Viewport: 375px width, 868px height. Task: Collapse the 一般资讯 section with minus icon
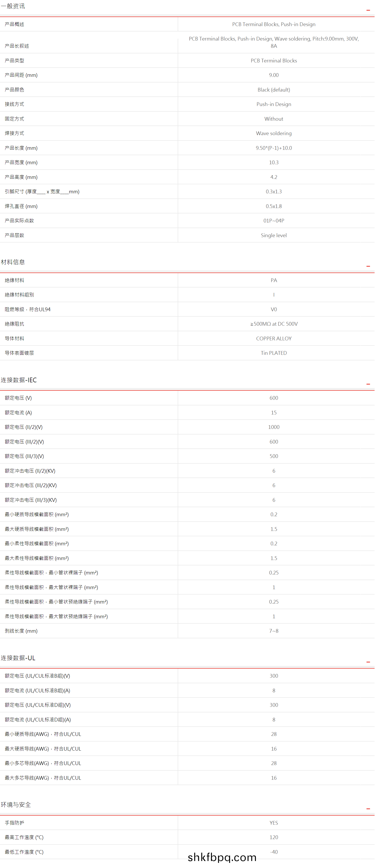point(368,10)
